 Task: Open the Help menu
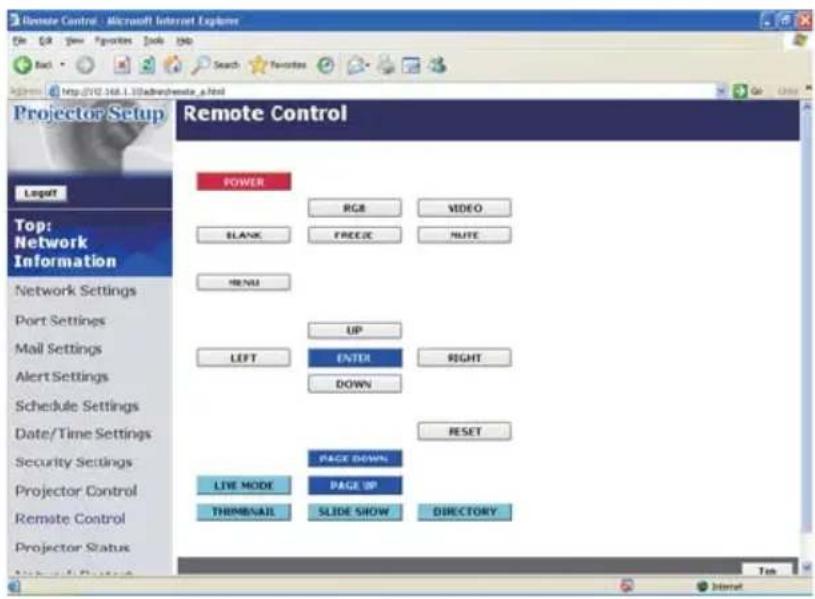point(184,40)
